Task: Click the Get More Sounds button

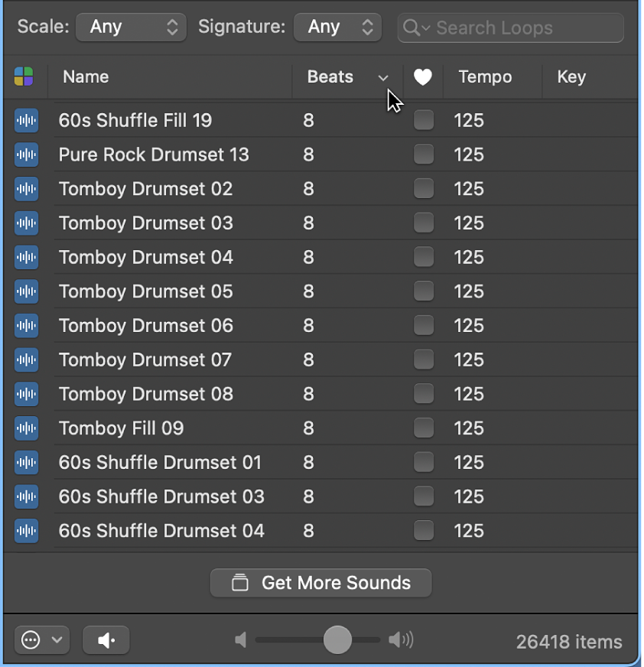Action: coord(320,582)
